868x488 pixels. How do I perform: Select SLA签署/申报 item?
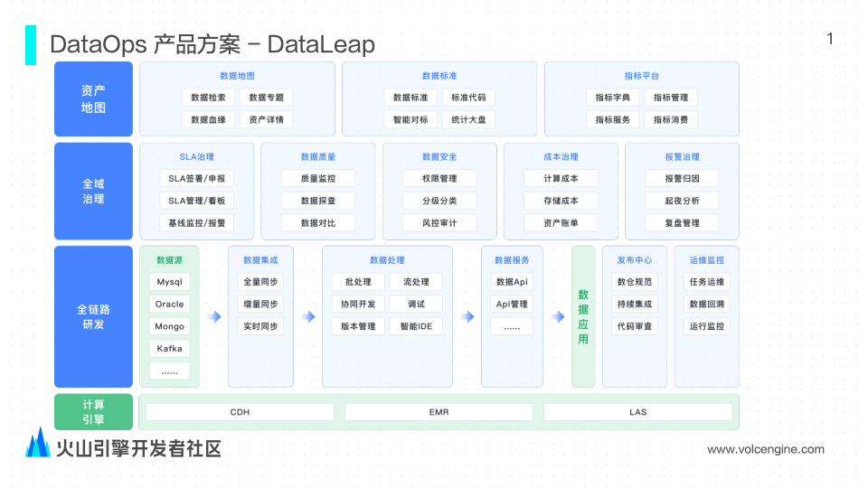196,179
